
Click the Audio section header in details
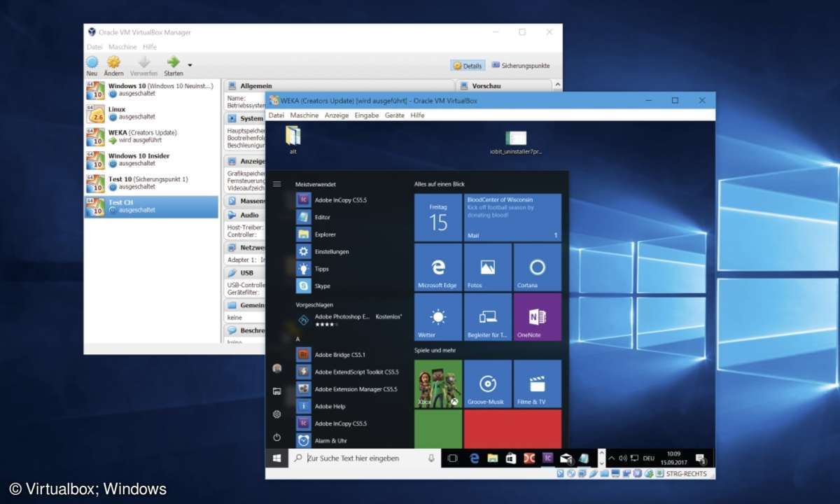[x=245, y=215]
